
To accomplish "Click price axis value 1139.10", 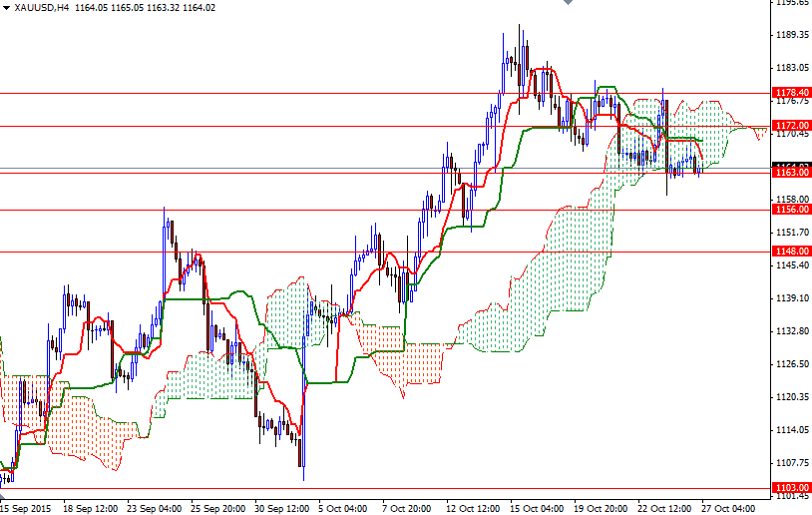I will pyautogui.click(x=792, y=298).
